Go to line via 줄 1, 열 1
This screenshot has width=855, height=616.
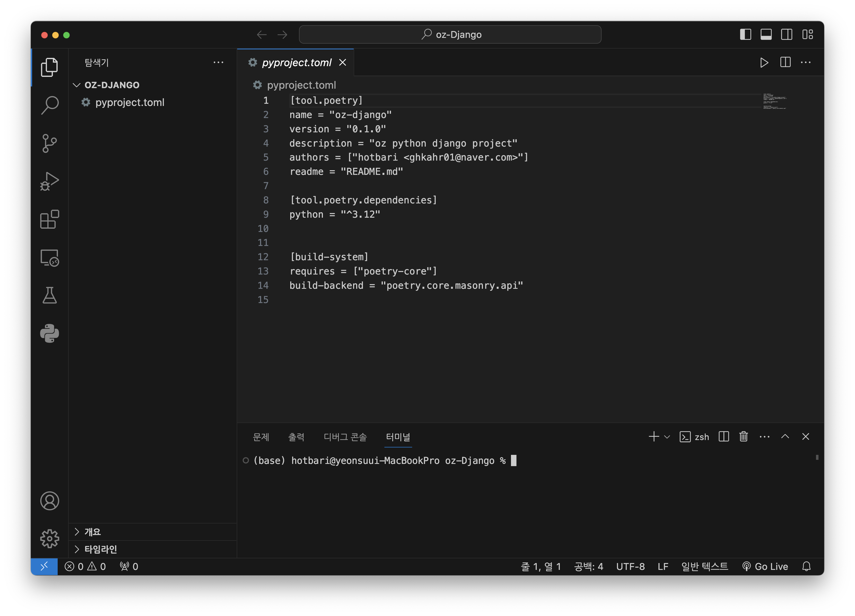click(x=541, y=566)
